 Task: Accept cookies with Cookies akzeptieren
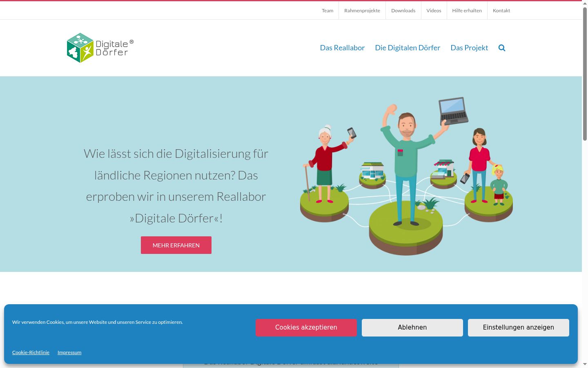point(306,328)
